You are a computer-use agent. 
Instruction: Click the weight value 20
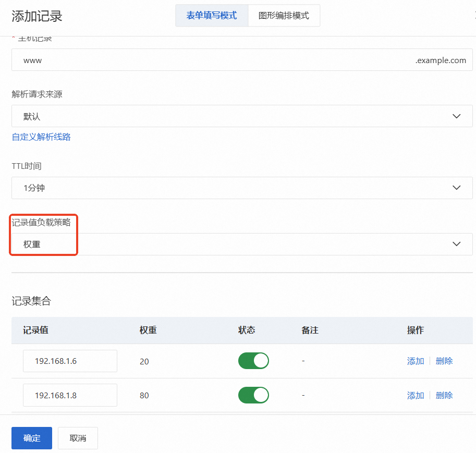(144, 361)
